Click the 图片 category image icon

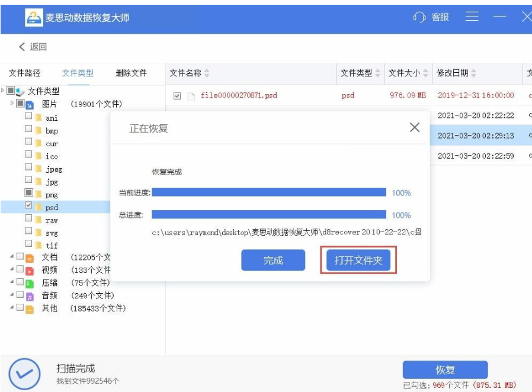tap(30, 105)
